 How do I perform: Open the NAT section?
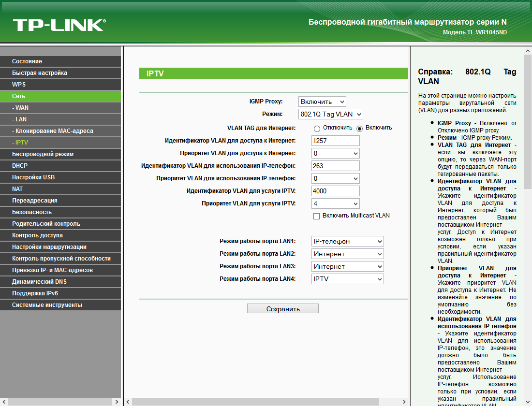point(60,189)
